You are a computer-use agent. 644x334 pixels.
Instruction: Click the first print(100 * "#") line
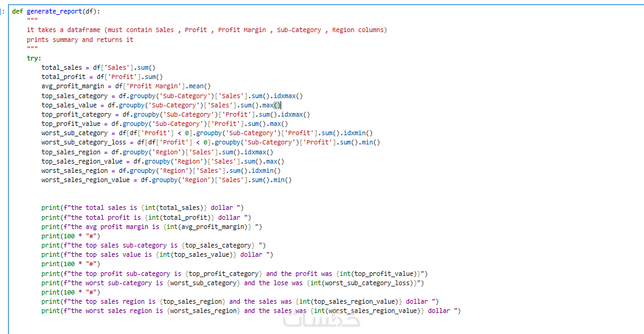70,236
